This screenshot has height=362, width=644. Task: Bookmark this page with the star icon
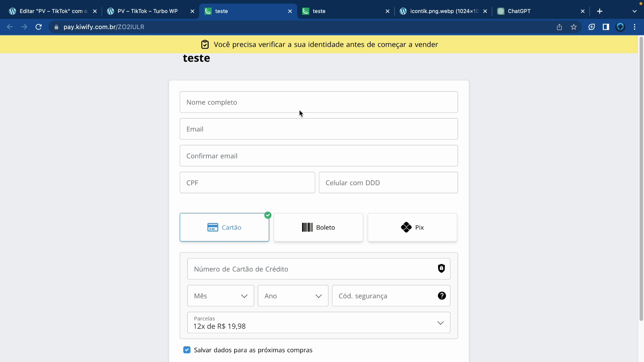click(x=574, y=27)
